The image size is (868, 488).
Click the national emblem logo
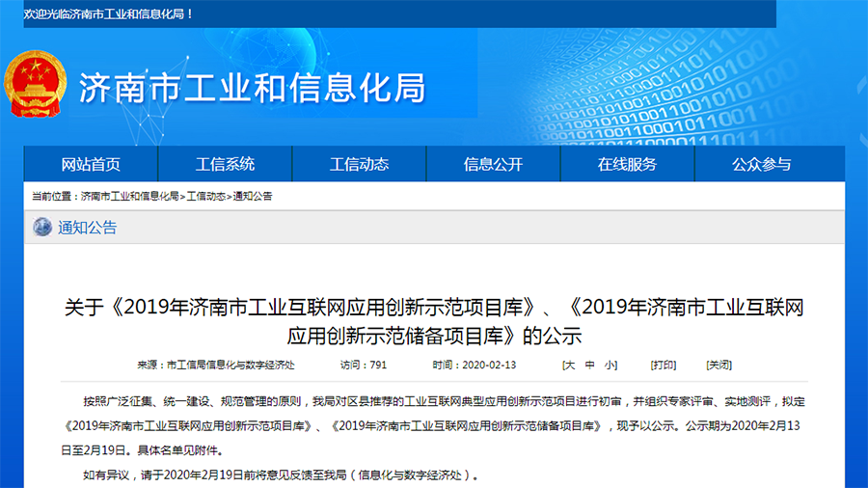[36, 86]
